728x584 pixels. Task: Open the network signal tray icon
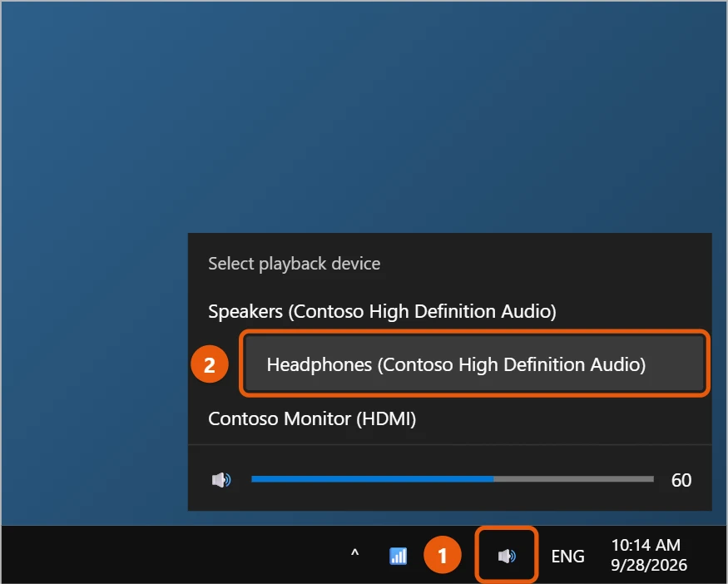(x=398, y=555)
